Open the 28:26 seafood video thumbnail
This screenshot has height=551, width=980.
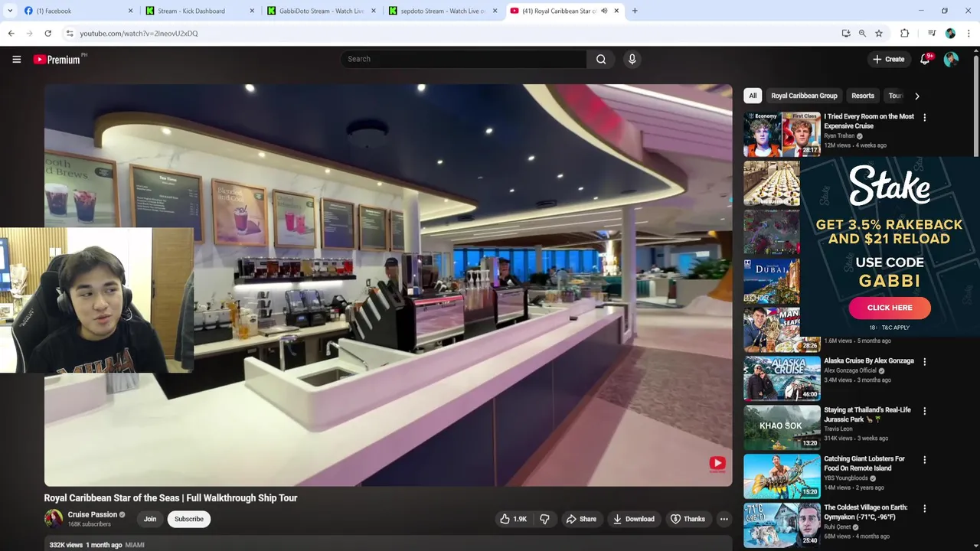tap(782, 329)
